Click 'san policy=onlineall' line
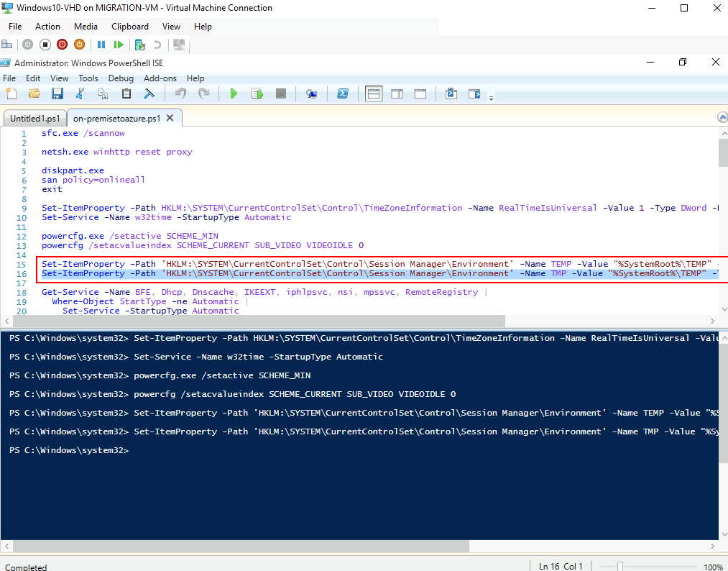 point(93,180)
